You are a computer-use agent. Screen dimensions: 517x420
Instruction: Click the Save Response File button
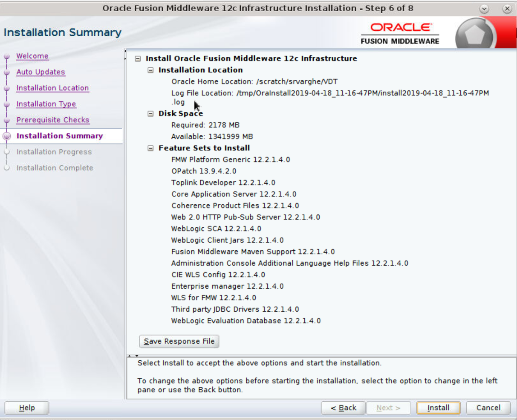179,341
